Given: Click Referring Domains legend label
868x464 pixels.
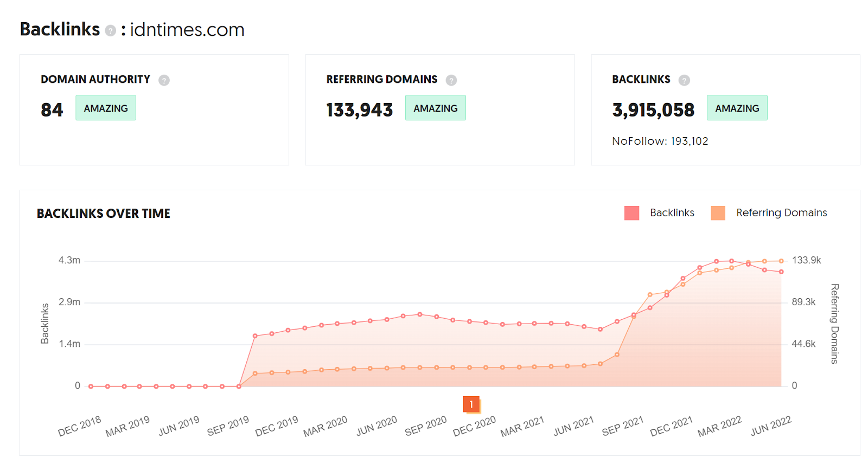Looking at the screenshot, I should point(781,213).
